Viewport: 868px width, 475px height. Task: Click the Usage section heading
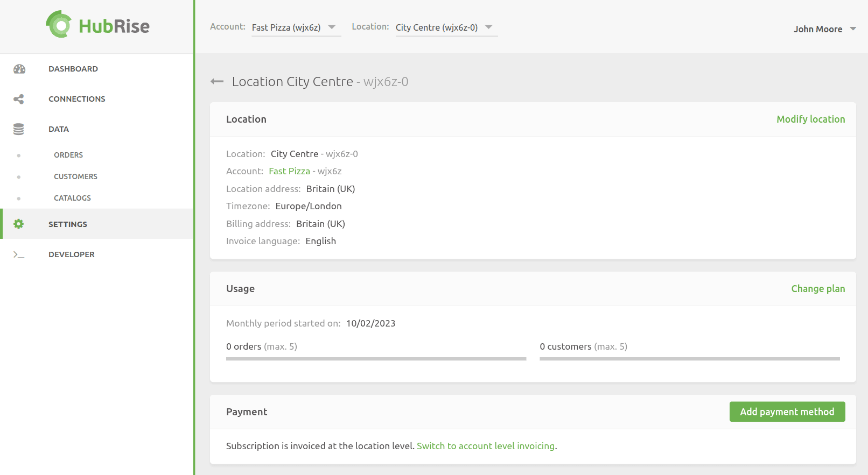[240, 289]
